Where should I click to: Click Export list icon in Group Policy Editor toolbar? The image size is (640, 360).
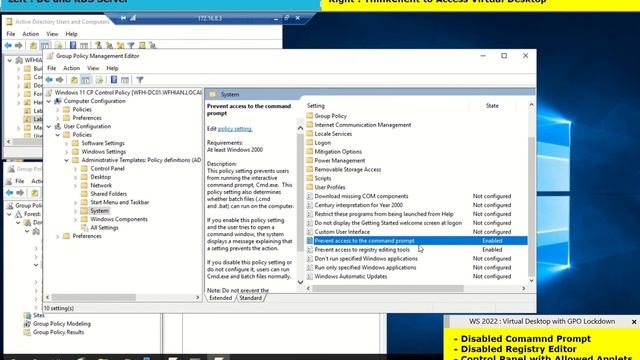99,80
